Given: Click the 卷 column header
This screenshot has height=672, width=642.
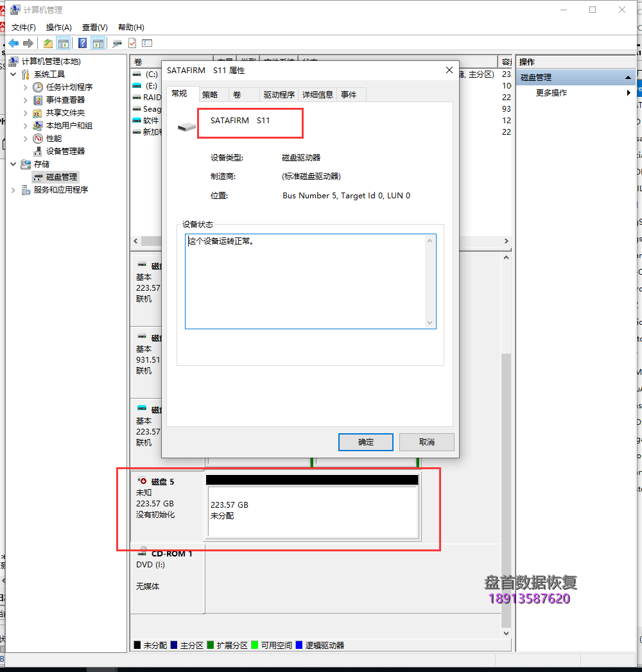Looking at the screenshot, I should click(x=171, y=62).
